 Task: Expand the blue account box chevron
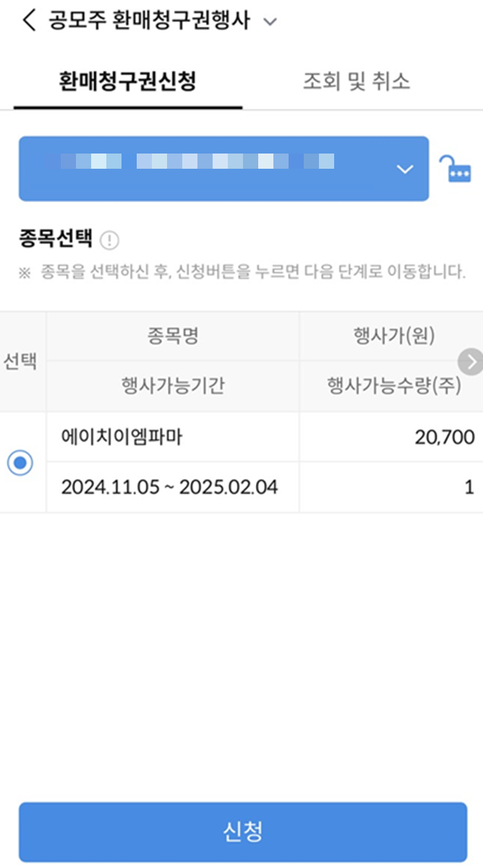(405, 169)
